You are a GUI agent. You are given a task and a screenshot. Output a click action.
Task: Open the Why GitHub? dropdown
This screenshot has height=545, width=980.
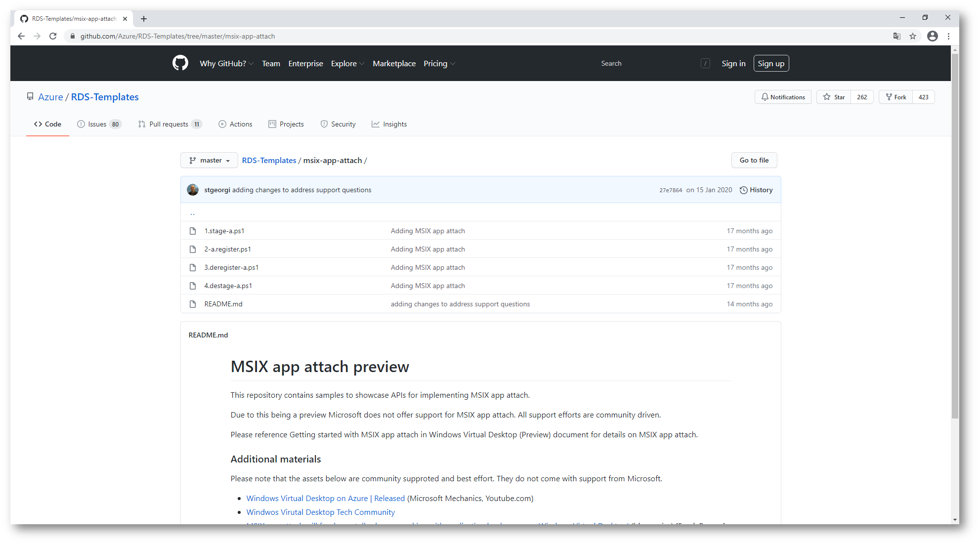click(226, 63)
